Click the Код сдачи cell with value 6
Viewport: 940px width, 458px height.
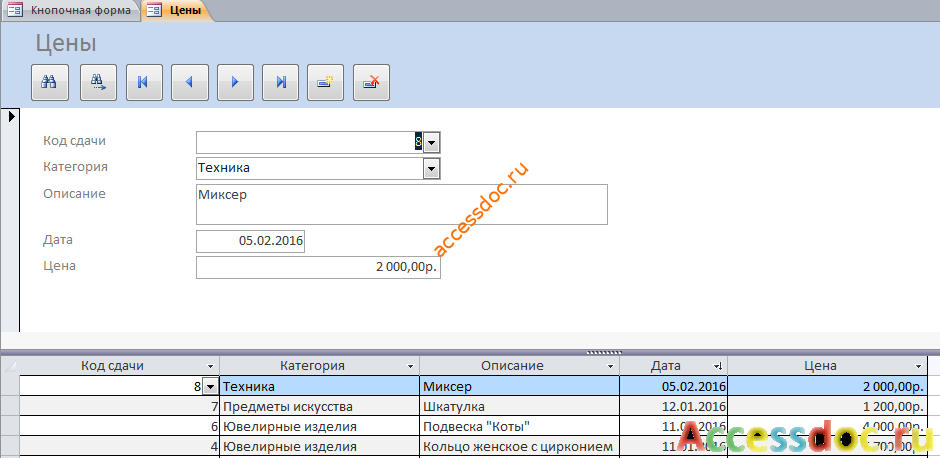tap(119, 427)
